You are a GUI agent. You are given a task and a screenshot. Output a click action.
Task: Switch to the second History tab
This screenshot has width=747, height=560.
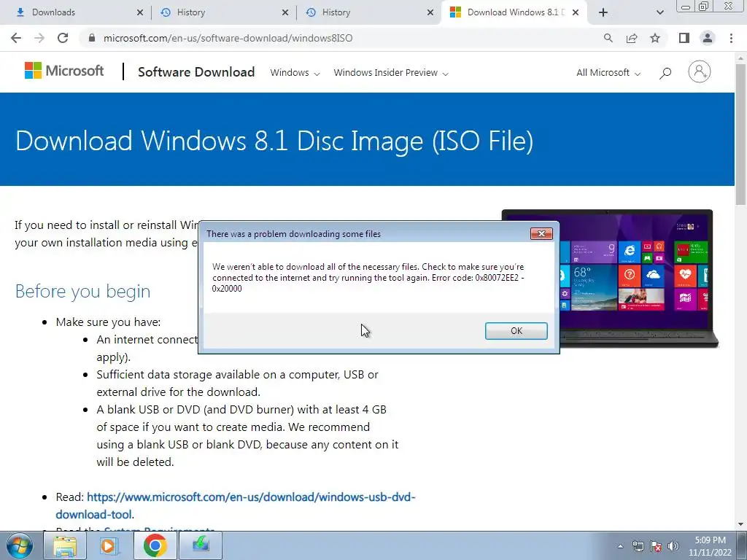(367, 12)
